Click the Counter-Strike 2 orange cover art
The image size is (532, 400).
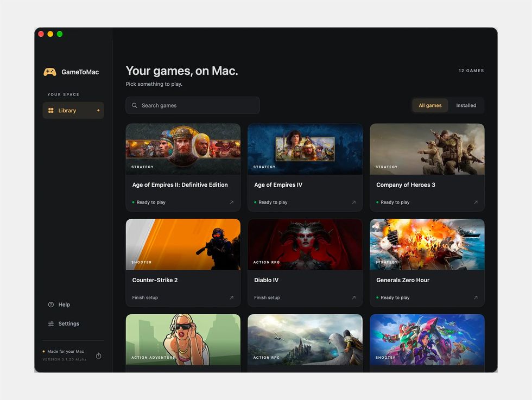pos(183,245)
